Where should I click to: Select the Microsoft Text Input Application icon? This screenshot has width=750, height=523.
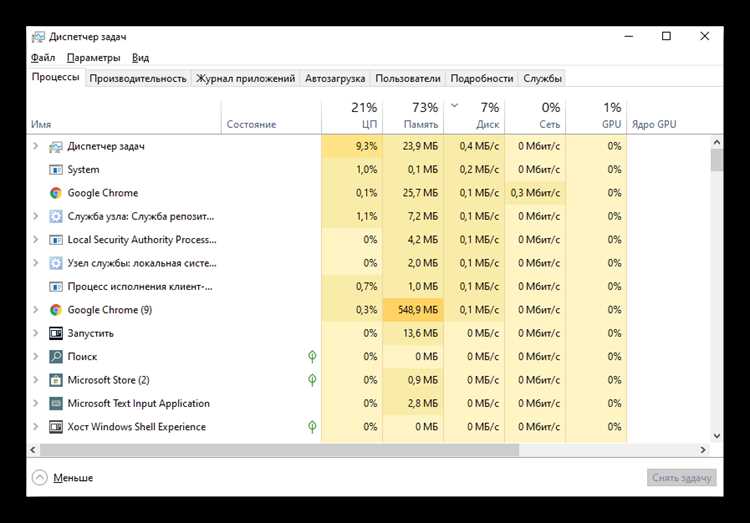pyautogui.click(x=55, y=404)
